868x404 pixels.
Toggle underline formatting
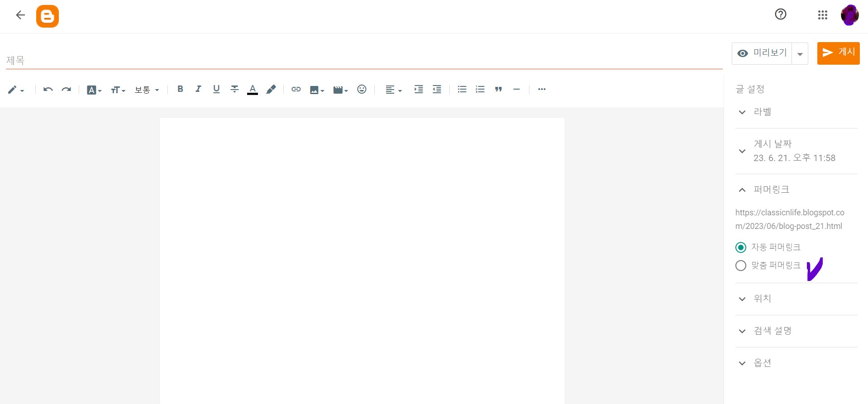pyautogui.click(x=216, y=89)
